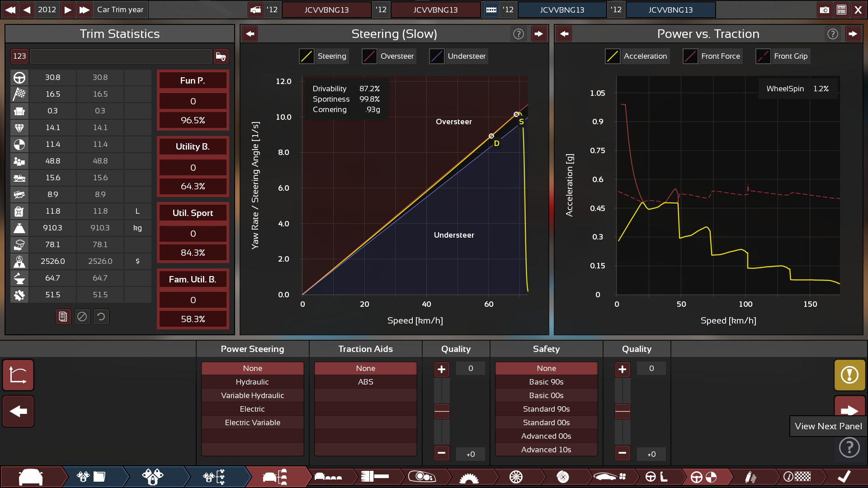Open the calculator-style list icon in top bar
Viewport: 868px width, 488px height.
[x=841, y=9]
